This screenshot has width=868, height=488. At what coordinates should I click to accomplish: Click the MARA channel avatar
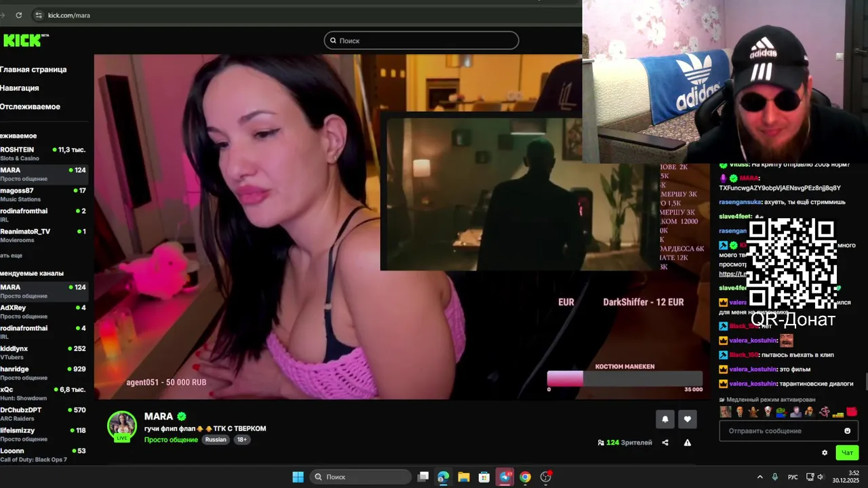pos(122,426)
